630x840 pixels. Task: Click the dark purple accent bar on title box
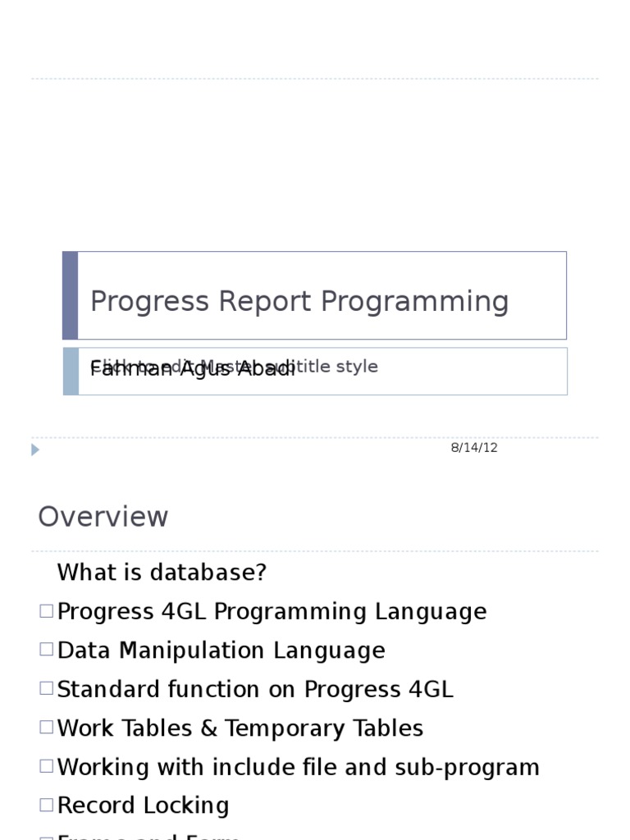click(71, 295)
